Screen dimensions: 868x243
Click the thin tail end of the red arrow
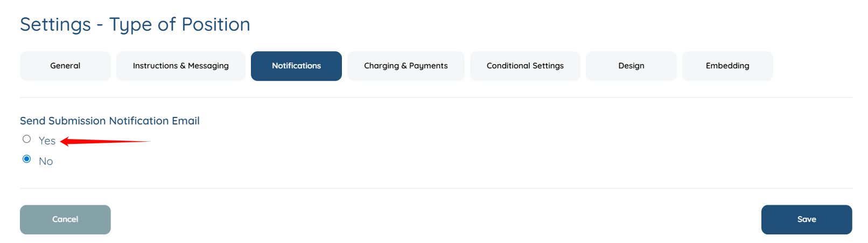(x=145, y=142)
